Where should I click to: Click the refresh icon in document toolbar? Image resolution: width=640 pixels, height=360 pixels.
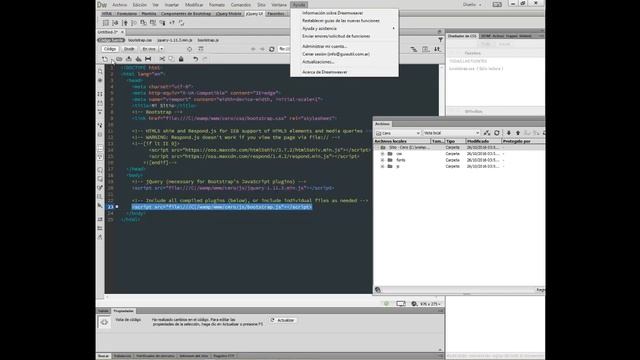[x=271, y=49]
